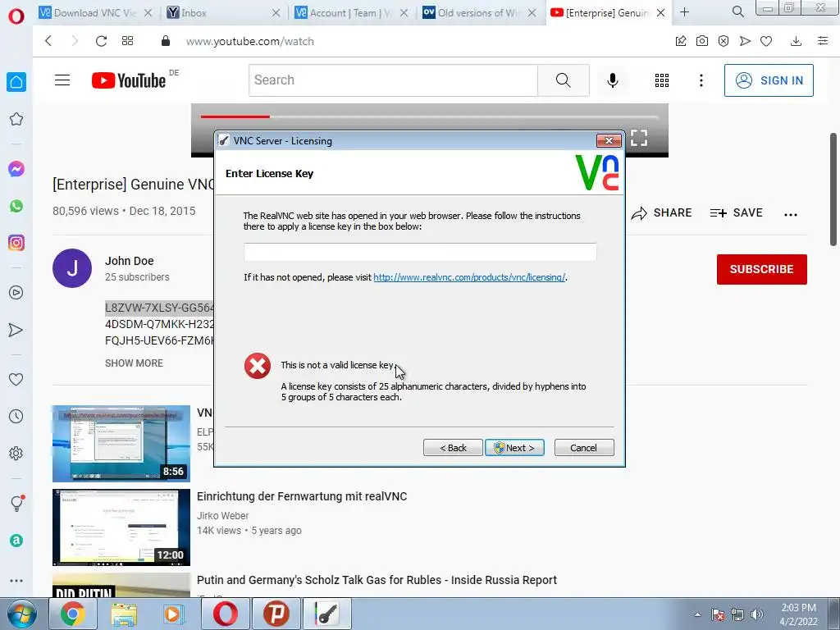
Task: Click ad blocker shield icon
Action: 724,41
